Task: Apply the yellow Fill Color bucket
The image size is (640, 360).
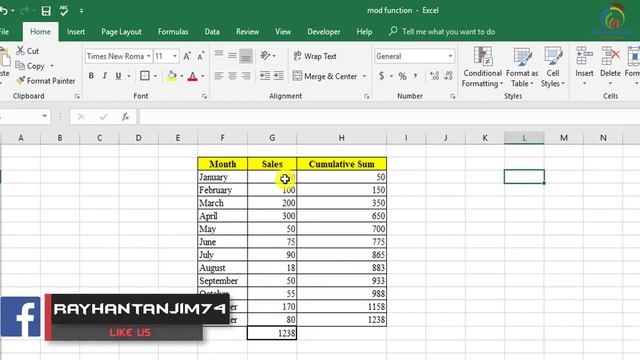Action: pos(172,76)
